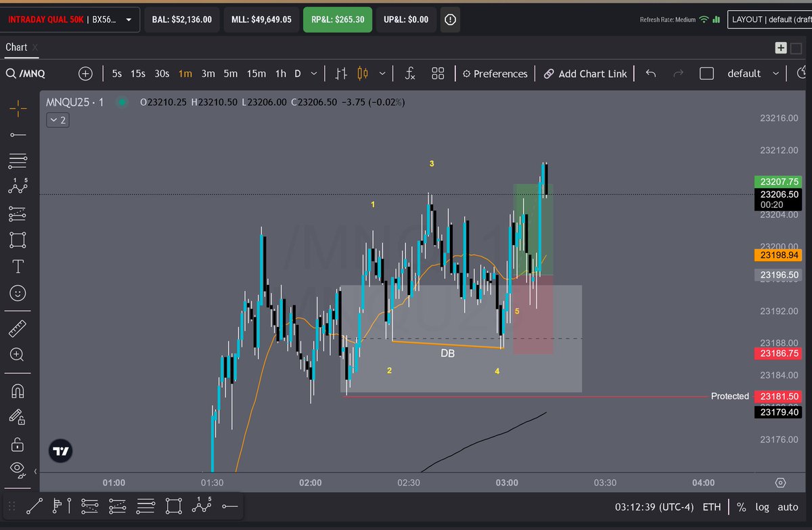Image resolution: width=812 pixels, height=530 pixels.
Task: Open the fx indicators menu
Action: click(x=409, y=73)
